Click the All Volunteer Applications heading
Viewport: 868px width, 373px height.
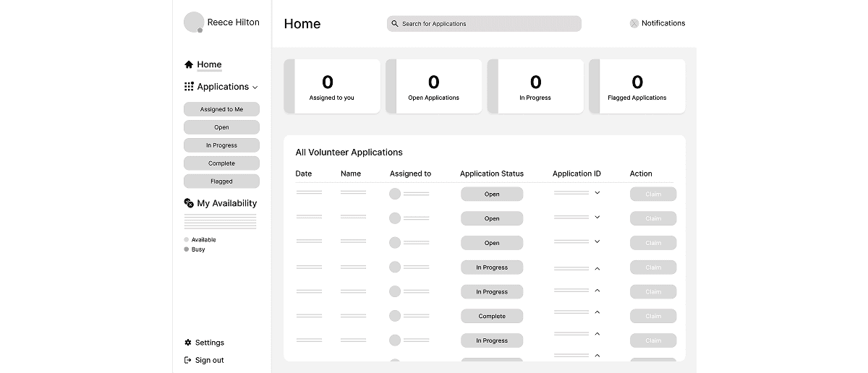[x=349, y=153]
